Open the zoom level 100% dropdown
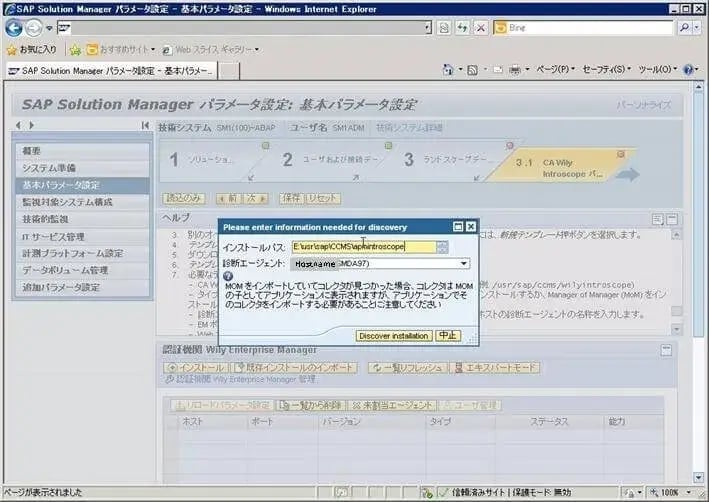Viewport: 709px width, 502px height. click(x=689, y=492)
